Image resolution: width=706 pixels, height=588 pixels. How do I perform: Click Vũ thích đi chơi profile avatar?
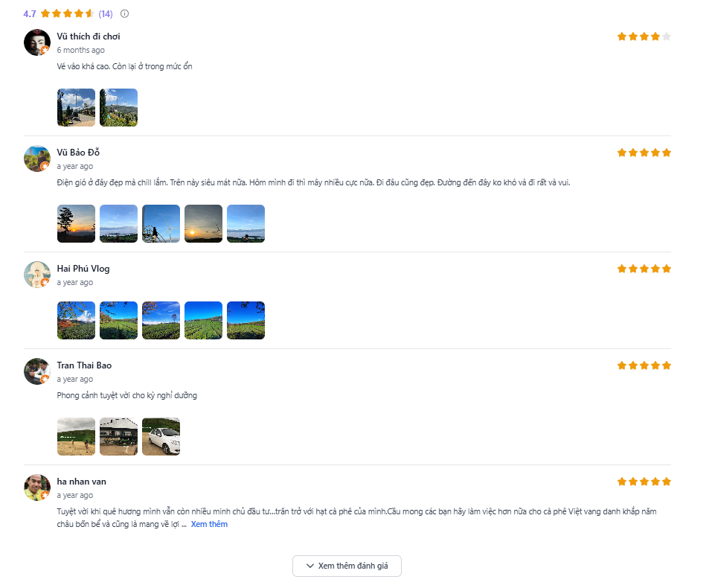coord(37,42)
